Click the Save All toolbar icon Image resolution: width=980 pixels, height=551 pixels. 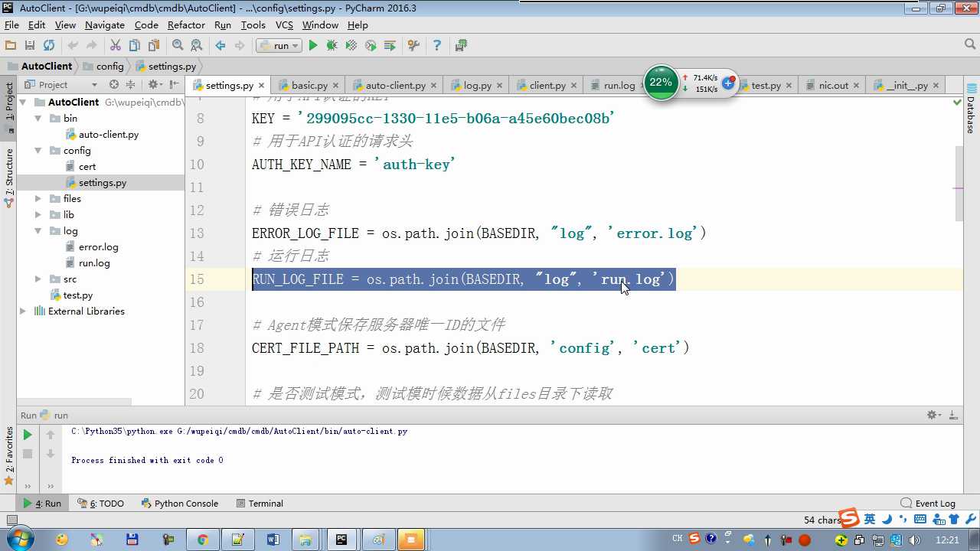30,46
